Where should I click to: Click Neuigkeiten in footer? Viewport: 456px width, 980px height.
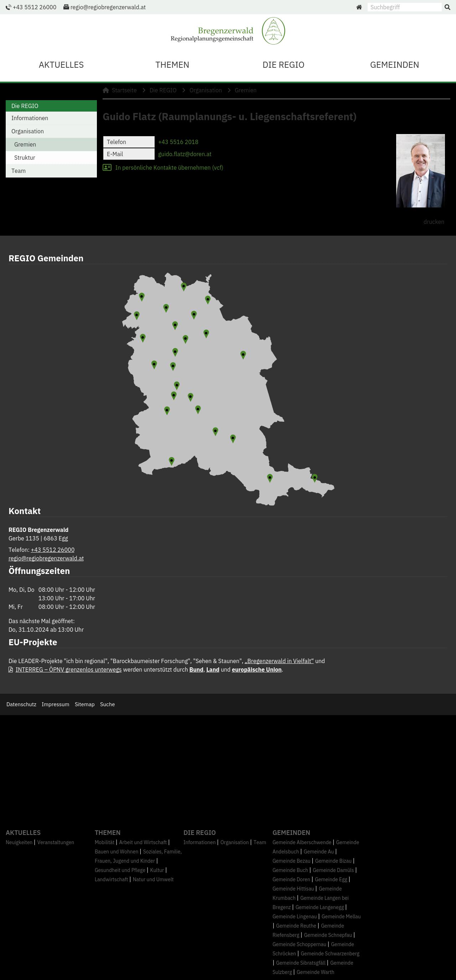19,842
